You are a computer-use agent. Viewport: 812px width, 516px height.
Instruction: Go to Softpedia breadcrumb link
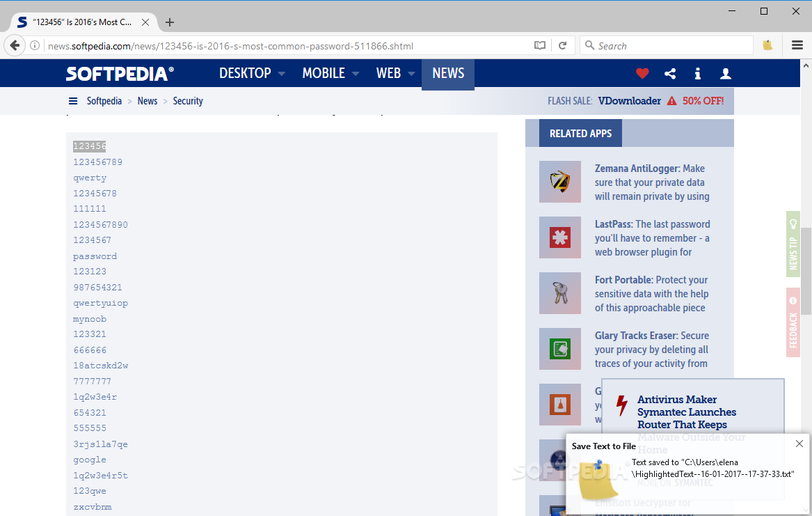104,101
